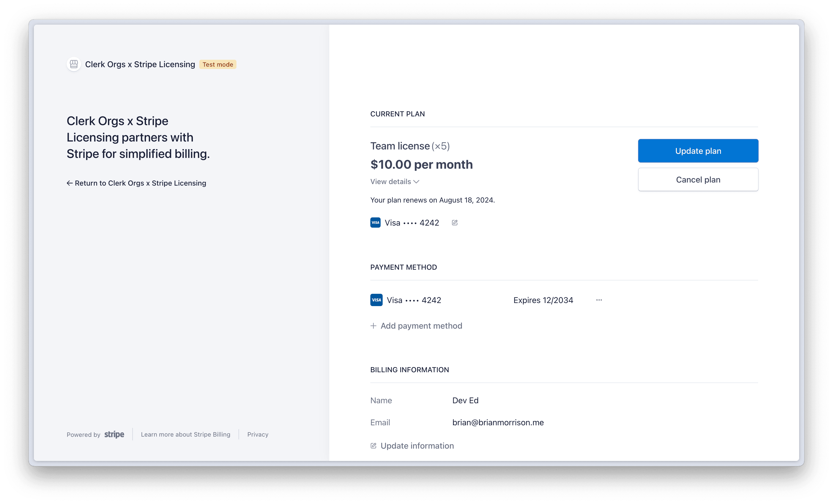Click the partners with Stripe tagline

pyautogui.click(x=138, y=137)
